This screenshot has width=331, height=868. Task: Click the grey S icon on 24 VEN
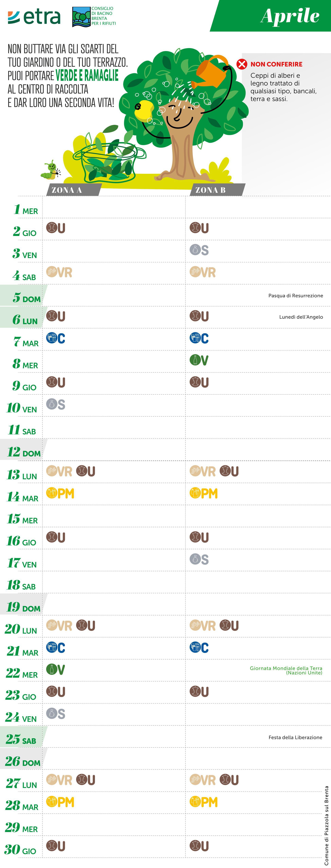click(x=56, y=713)
